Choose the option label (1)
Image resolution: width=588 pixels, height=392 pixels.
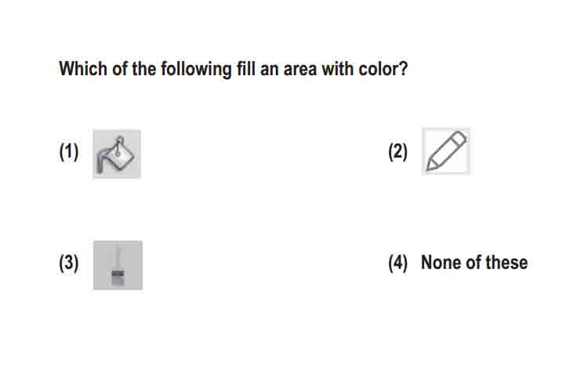coord(69,151)
